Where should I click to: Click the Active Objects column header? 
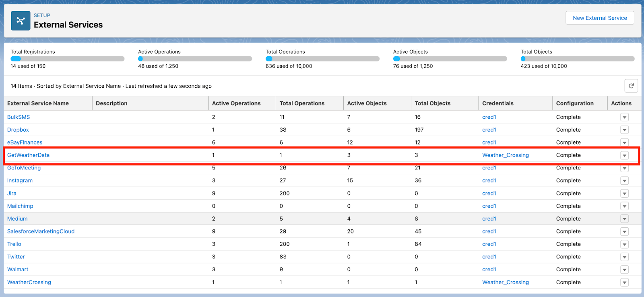coord(378,103)
